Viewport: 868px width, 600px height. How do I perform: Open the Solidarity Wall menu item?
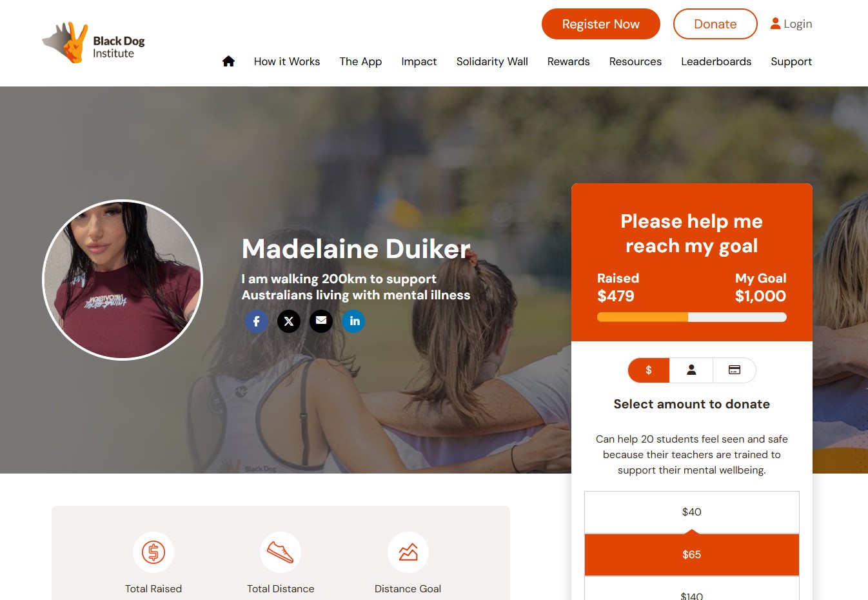492,61
